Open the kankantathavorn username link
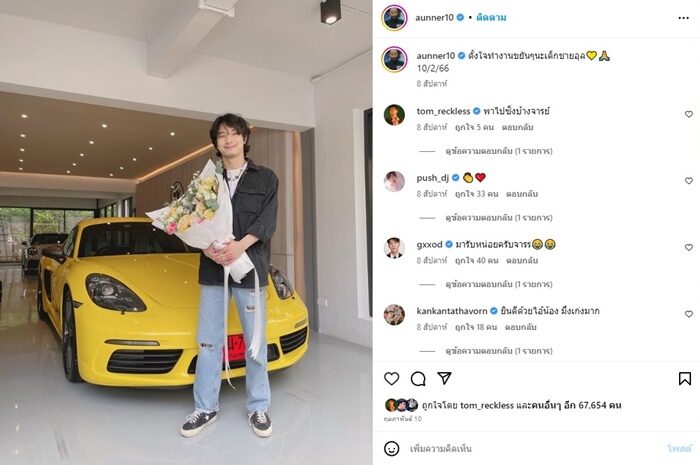700x465 pixels. coord(452,311)
